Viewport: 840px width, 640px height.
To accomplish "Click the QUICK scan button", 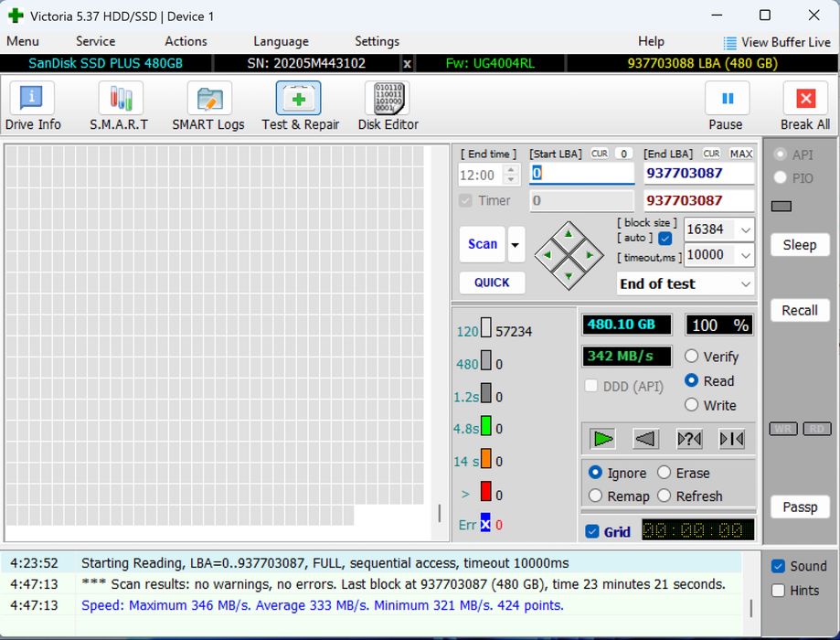I will click(x=492, y=283).
